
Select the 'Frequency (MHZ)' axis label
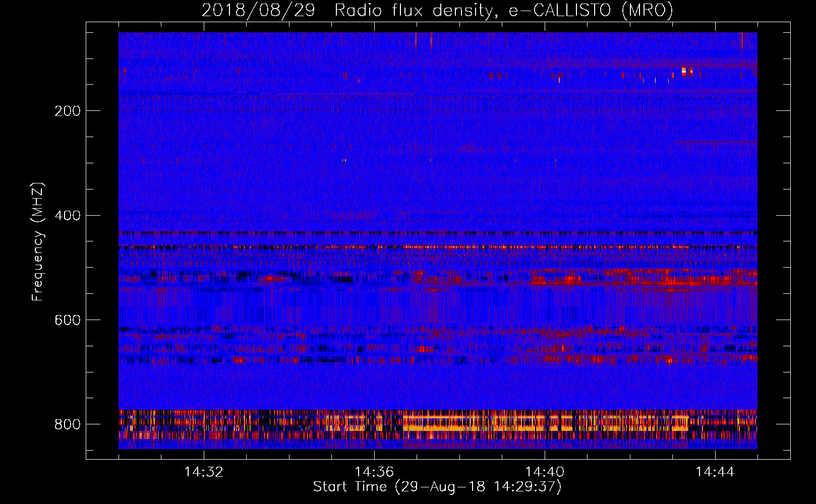tap(38, 241)
